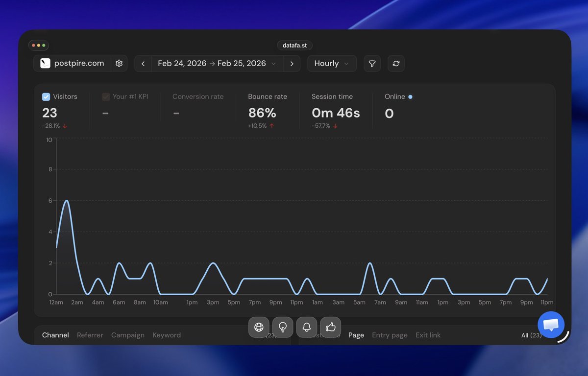This screenshot has height=376, width=588.
Task: Click the Visitors count 23
Action: [x=49, y=113]
